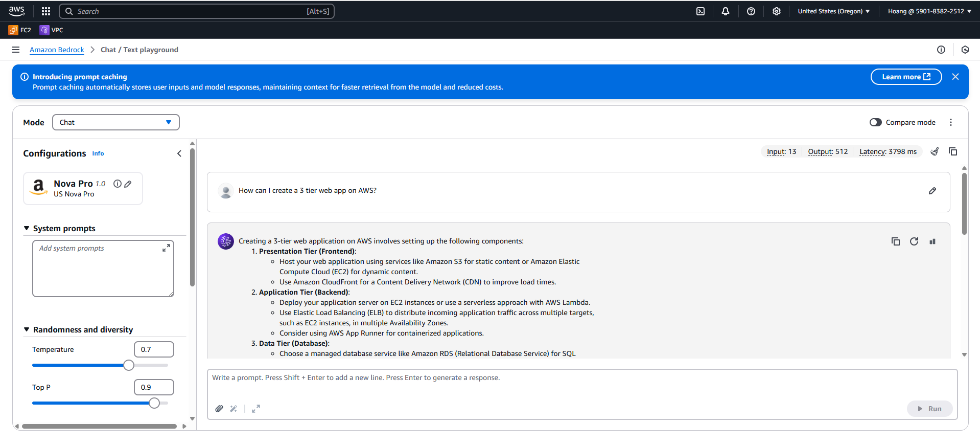This screenshot has width=980, height=445.
Task: Regenerate the model response
Action: pos(914,241)
